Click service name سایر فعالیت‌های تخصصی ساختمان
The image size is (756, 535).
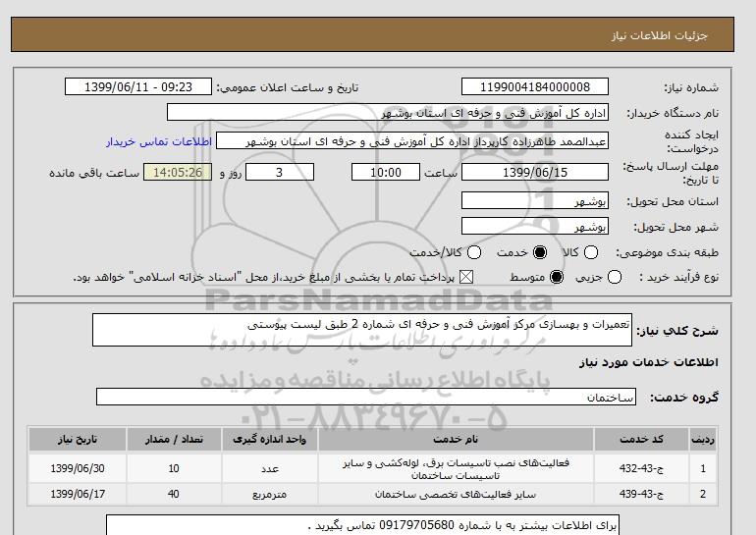pyautogui.click(x=456, y=495)
